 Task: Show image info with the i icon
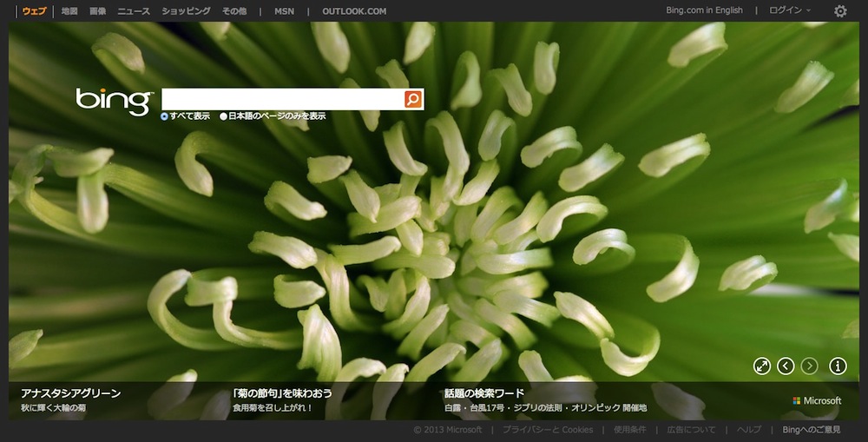coord(838,366)
